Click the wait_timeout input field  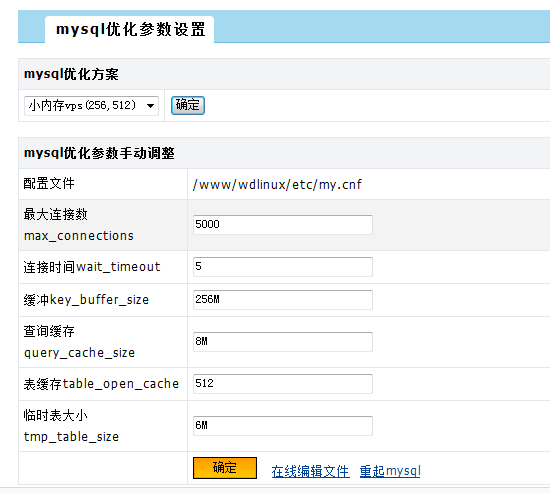pos(283,267)
